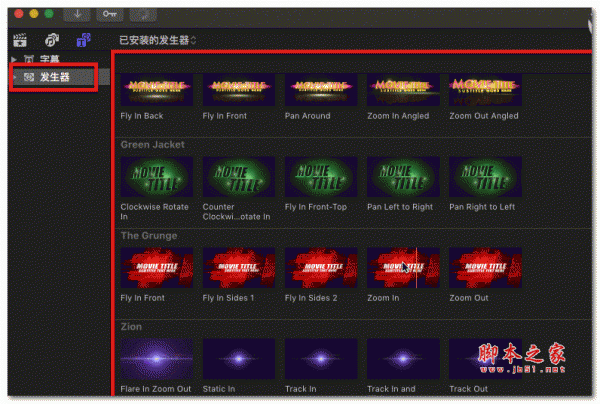
Task: Choose the yellow-titled Fly In Front generator
Action: tap(239, 90)
